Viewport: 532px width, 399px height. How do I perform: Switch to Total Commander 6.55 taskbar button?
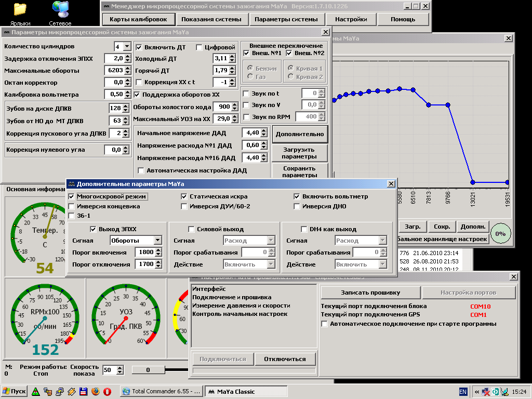click(x=162, y=392)
